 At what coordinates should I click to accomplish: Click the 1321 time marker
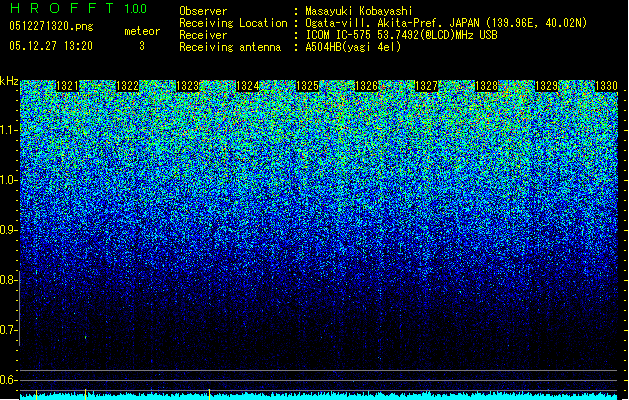coord(67,86)
